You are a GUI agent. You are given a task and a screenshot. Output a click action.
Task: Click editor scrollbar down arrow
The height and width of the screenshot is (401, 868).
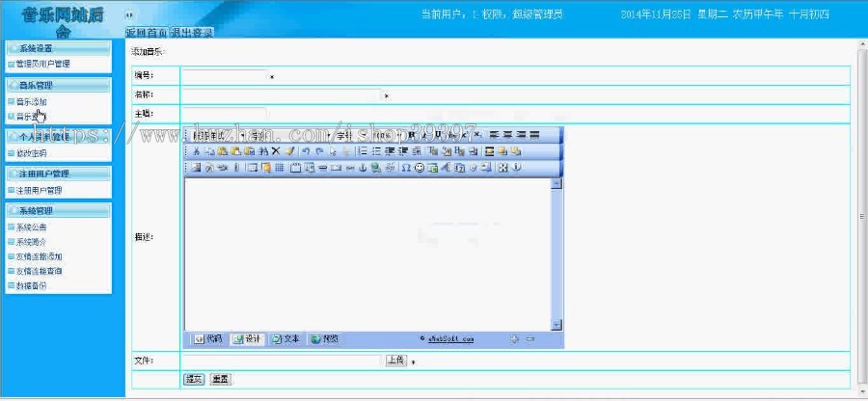(x=556, y=325)
